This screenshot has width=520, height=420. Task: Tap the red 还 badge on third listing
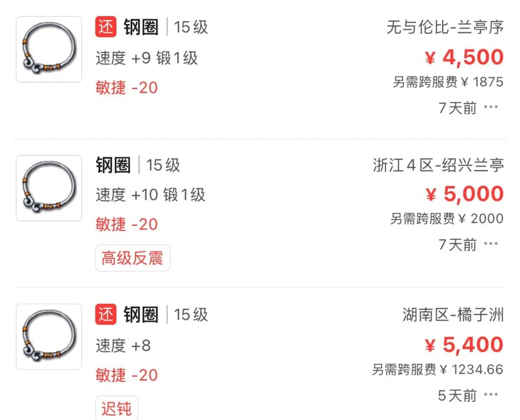tap(106, 315)
